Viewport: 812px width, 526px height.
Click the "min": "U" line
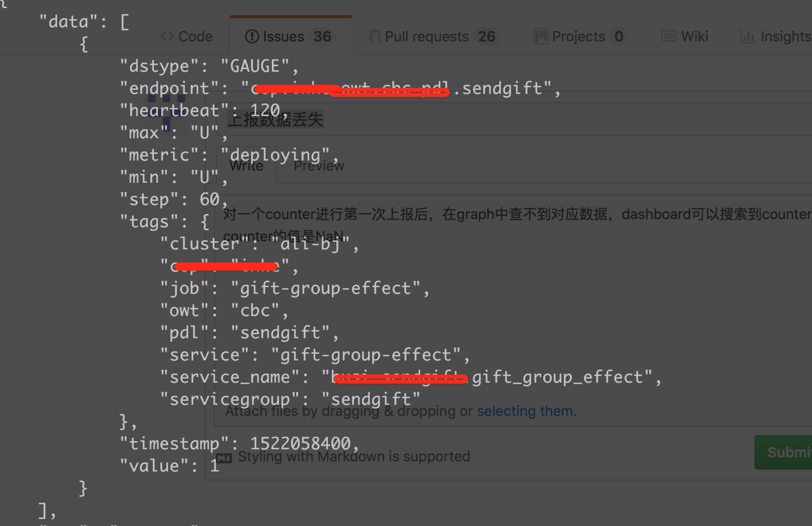coord(174,178)
